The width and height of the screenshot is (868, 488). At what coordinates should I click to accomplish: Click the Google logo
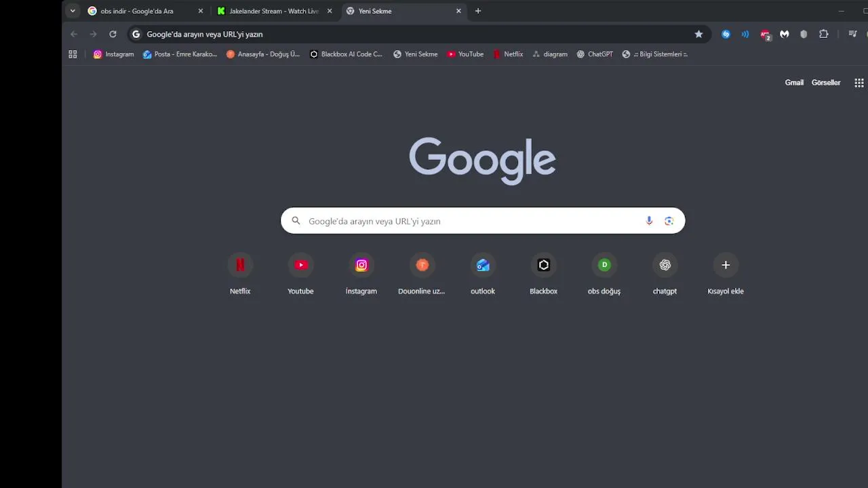point(483,161)
